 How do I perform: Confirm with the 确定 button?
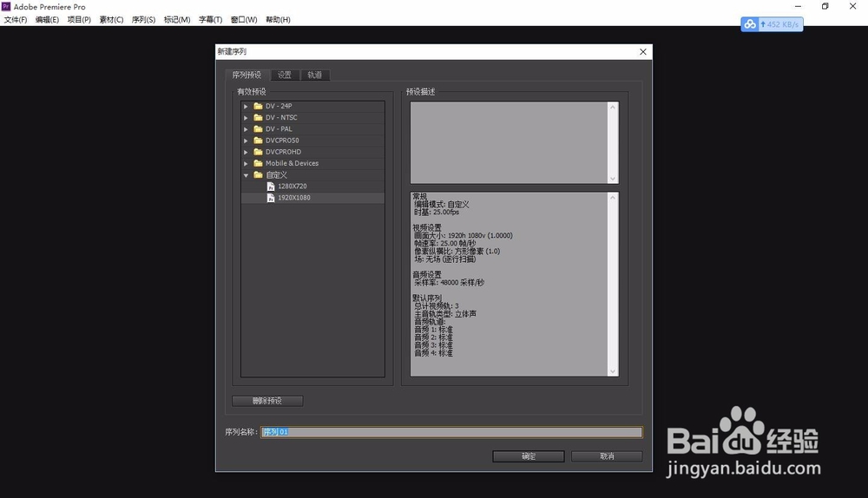(x=529, y=456)
